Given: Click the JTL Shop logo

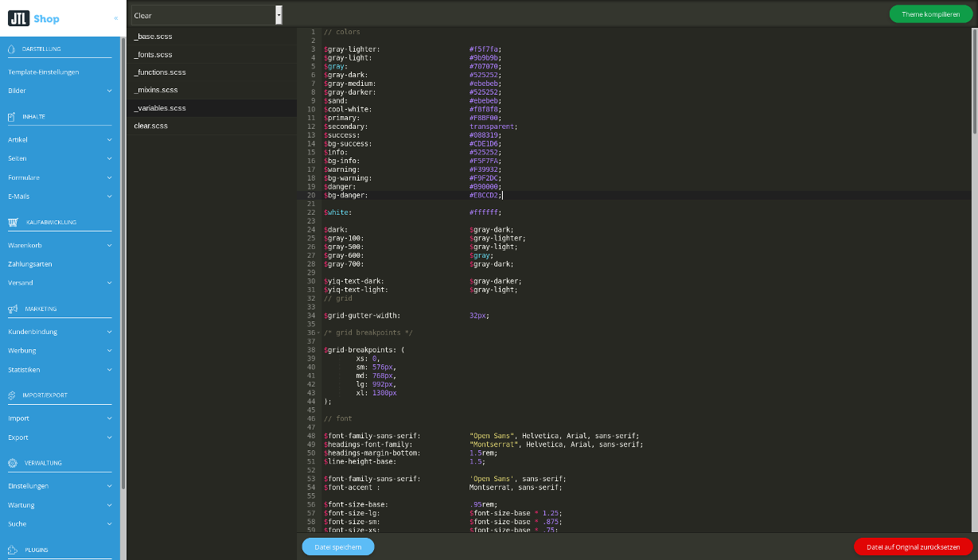Looking at the screenshot, I should [33, 18].
